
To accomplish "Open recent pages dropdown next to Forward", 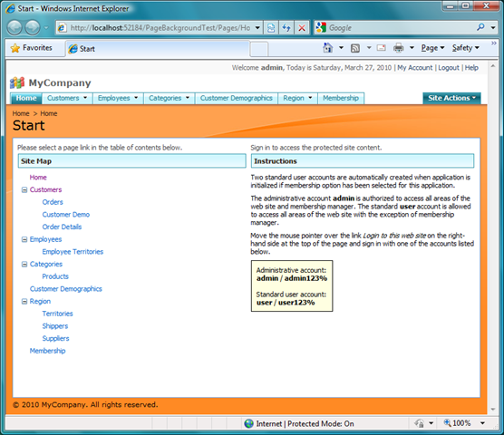I will tap(46, 28).
